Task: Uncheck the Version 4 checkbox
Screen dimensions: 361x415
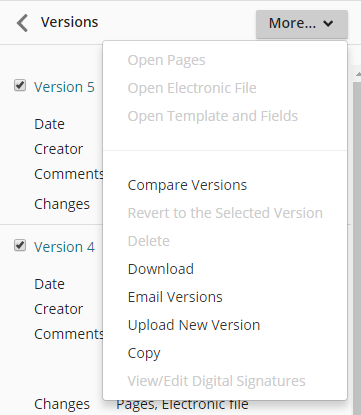Action: [x=20, y=245]
